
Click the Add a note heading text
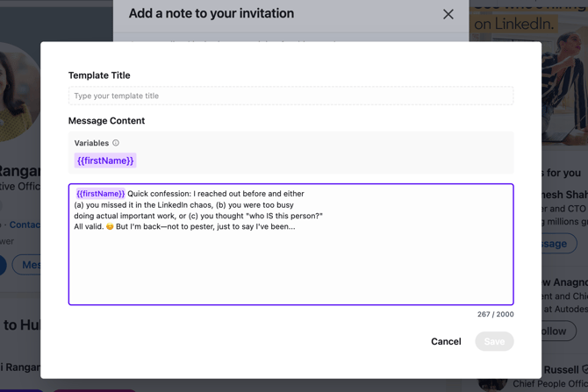(x=211, y=14)
